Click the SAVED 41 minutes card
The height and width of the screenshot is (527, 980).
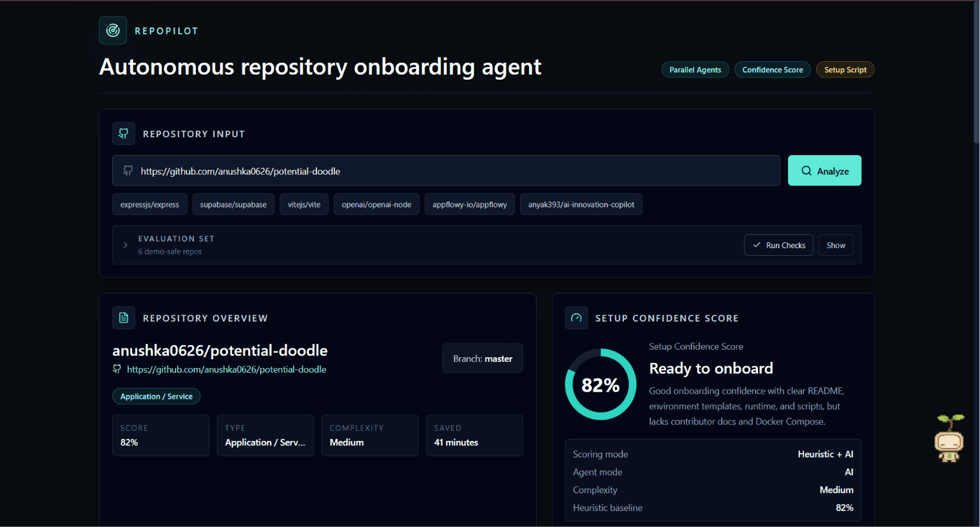pos(475,435)
